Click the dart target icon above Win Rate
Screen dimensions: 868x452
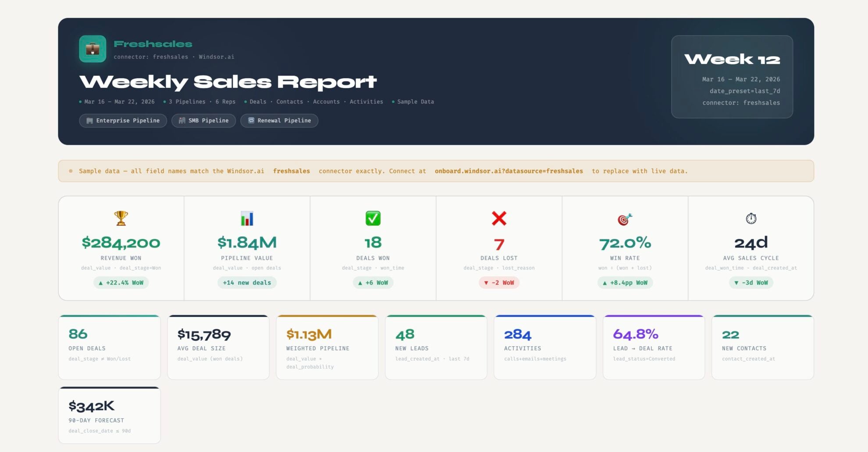[x=625, y=218]
